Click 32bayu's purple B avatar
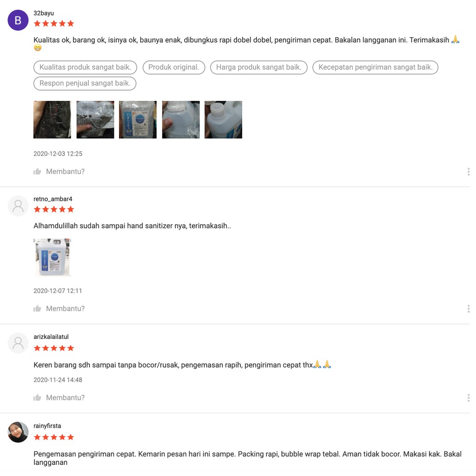The width and height of the screenshot is (476, 476). pyautogui.click(x=18, y=20)
